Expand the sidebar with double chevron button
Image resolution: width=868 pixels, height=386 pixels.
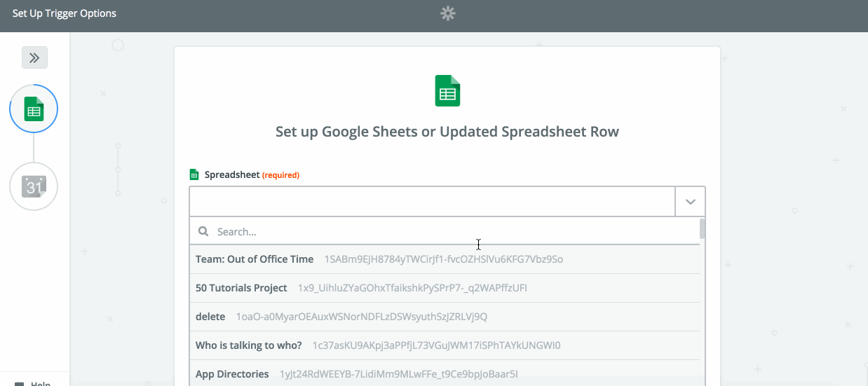coord(34,57)
